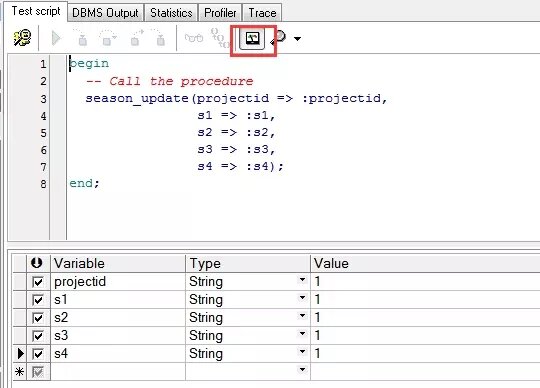Screen dimensions: 540x388
Task: Click 'season_update' in the code editor
Action: [137, 99]
